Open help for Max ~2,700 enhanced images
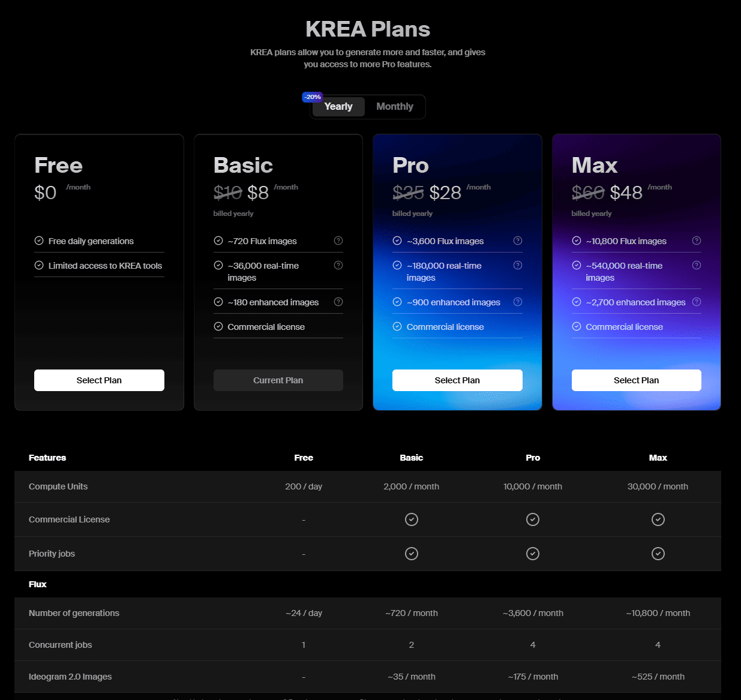This screenshot has width=741, height=700. point(697,302)
